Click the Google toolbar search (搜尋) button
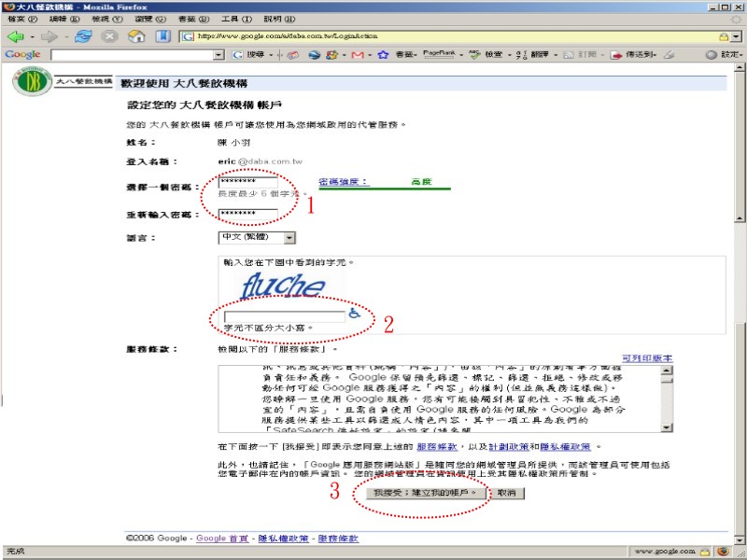This screenshot has height=560, width=747. pos(249,55)
